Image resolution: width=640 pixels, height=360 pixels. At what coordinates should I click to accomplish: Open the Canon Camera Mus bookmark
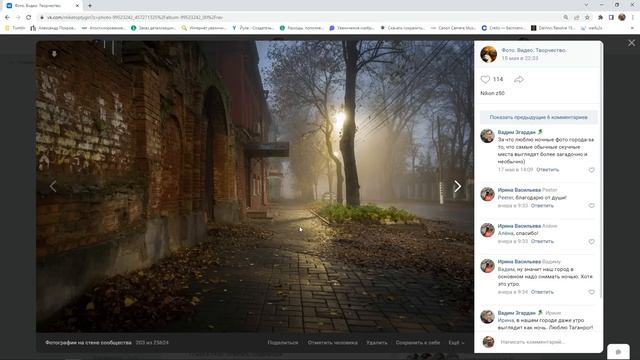point(453,28)
